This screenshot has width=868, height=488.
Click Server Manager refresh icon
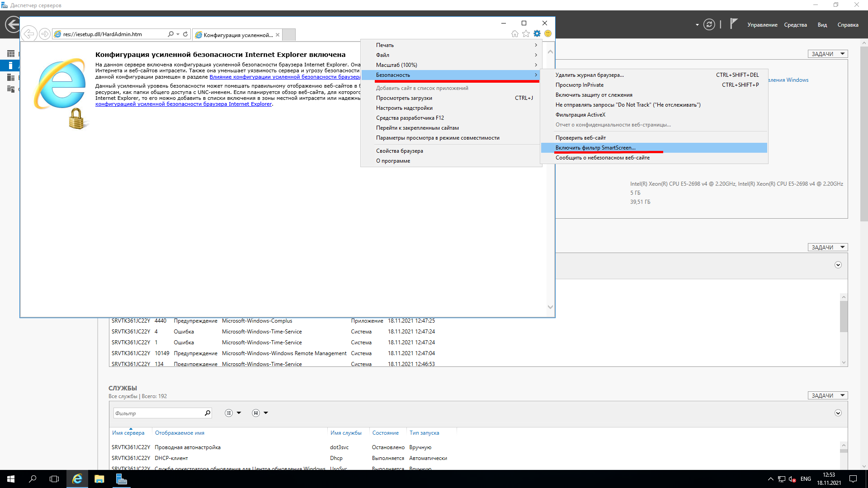click(x=709, y=25)
